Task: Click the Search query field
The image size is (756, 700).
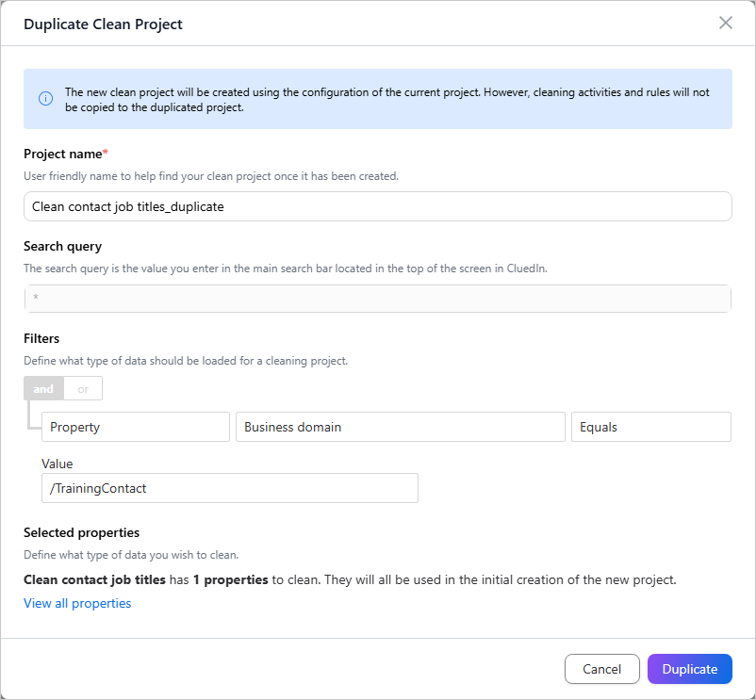Action: click(x=377, y=299)
